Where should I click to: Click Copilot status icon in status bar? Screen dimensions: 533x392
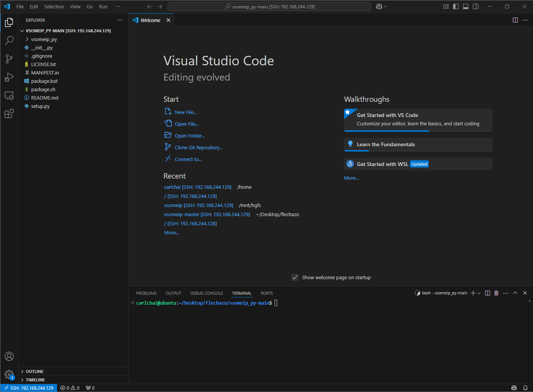point(514,388)
